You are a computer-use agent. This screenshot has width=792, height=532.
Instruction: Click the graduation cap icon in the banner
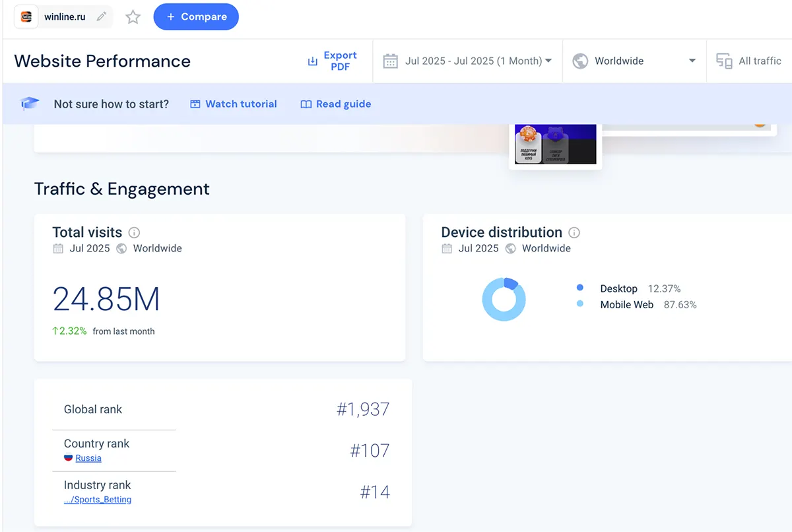pyautogui.click(x=30, y=104)
